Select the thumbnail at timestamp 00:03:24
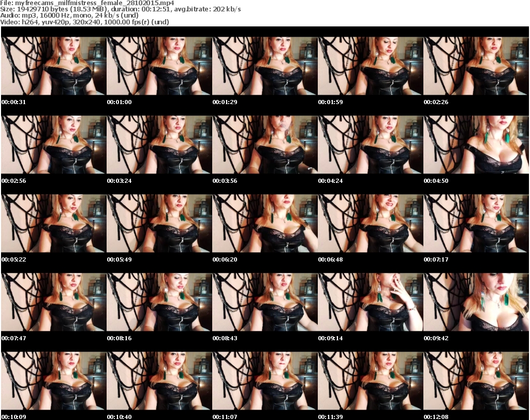Screen dimensions: 530x420 point(159,144)
